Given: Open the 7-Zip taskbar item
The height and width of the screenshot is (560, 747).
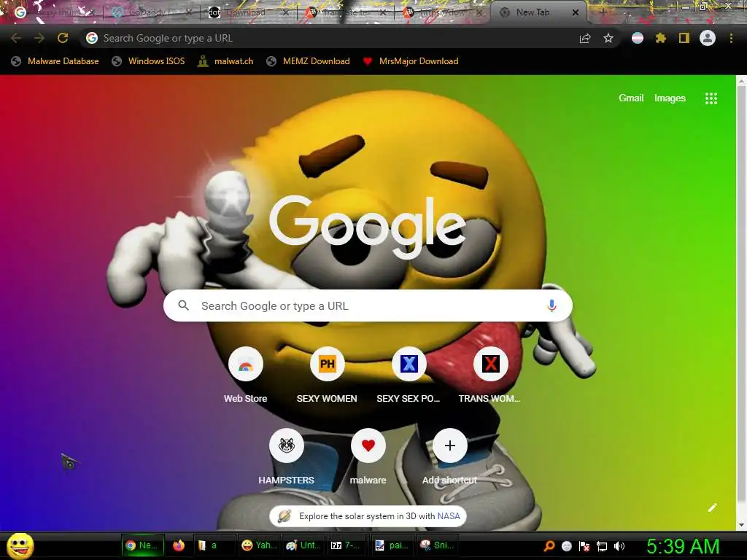Looking at the screenshot, I should pos(346,545).
